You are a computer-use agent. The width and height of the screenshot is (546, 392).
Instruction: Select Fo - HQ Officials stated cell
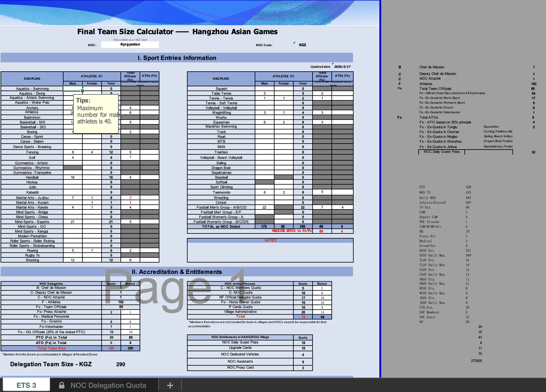[130, 332]
